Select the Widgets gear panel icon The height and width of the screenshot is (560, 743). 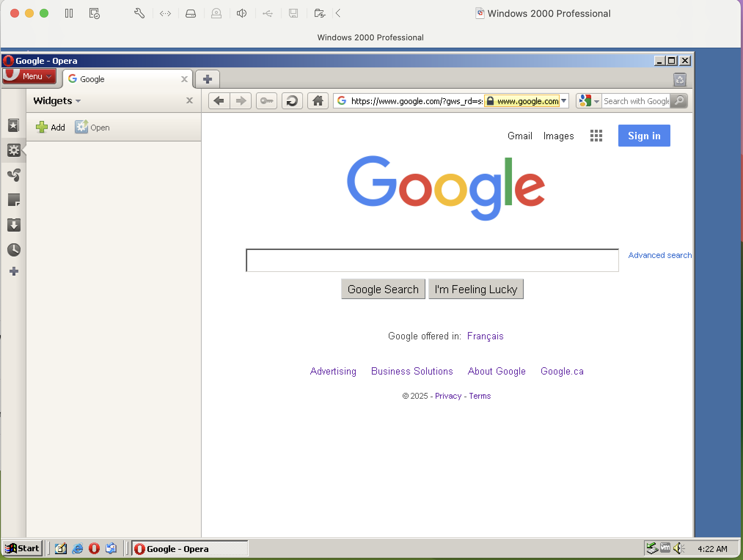14,150
